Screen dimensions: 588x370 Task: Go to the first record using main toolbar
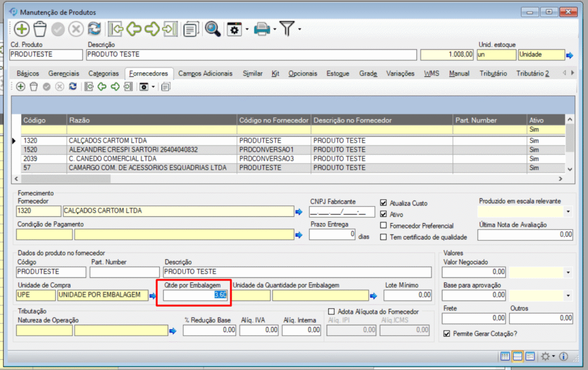pos(116,29)
